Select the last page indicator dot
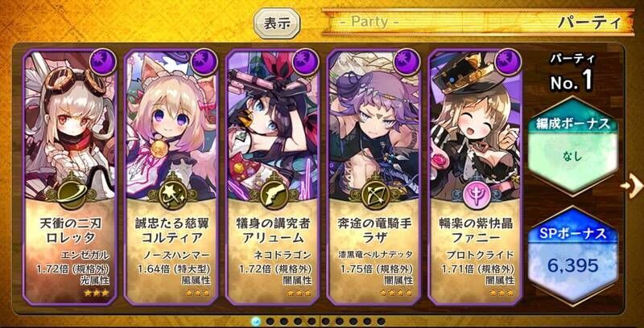The width and height of the screenshot is (644, 328). [x=382, y=321]
